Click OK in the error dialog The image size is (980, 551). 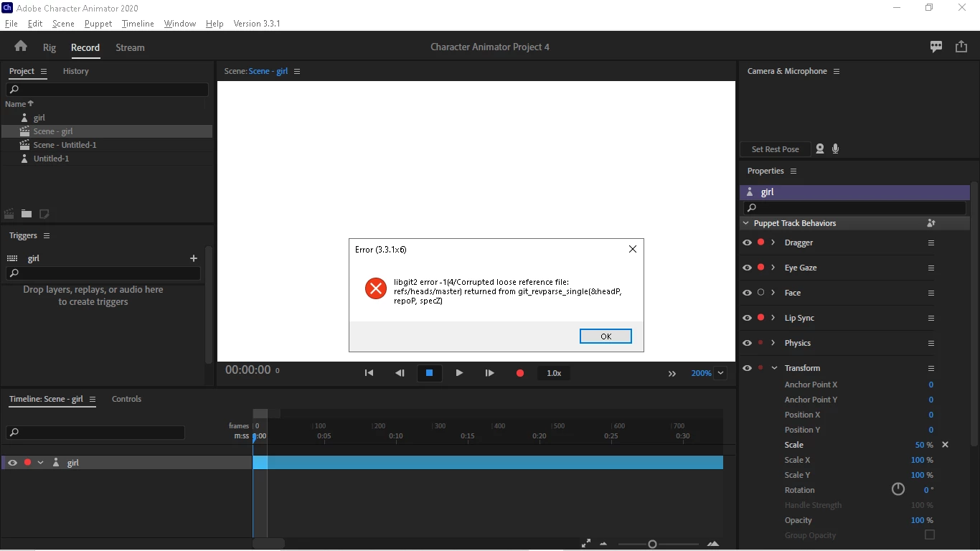(606, 336)
